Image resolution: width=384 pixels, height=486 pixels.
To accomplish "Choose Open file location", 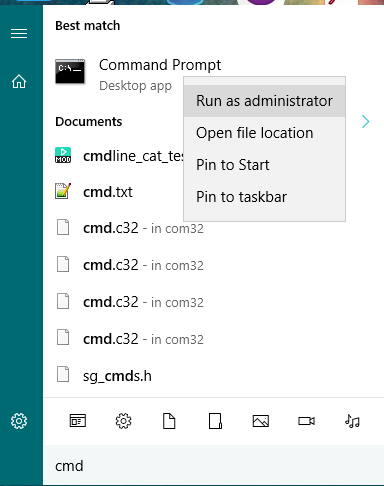I will tap(264, 133).
